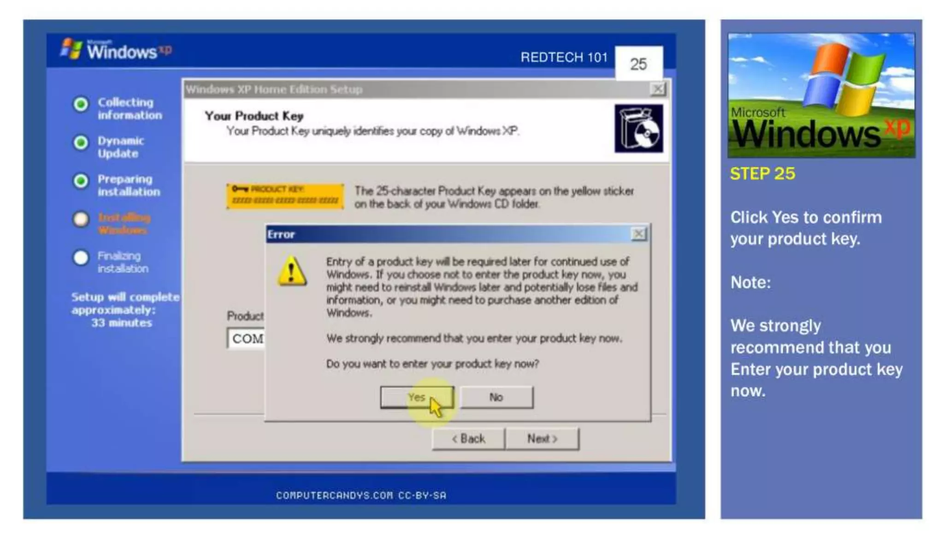Select the Preparing installation step indicator
944x560 pixels.
(81, 181)
